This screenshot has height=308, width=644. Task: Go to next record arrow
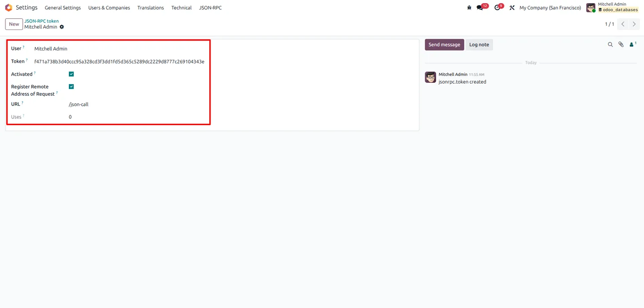(x=634, y=24)
